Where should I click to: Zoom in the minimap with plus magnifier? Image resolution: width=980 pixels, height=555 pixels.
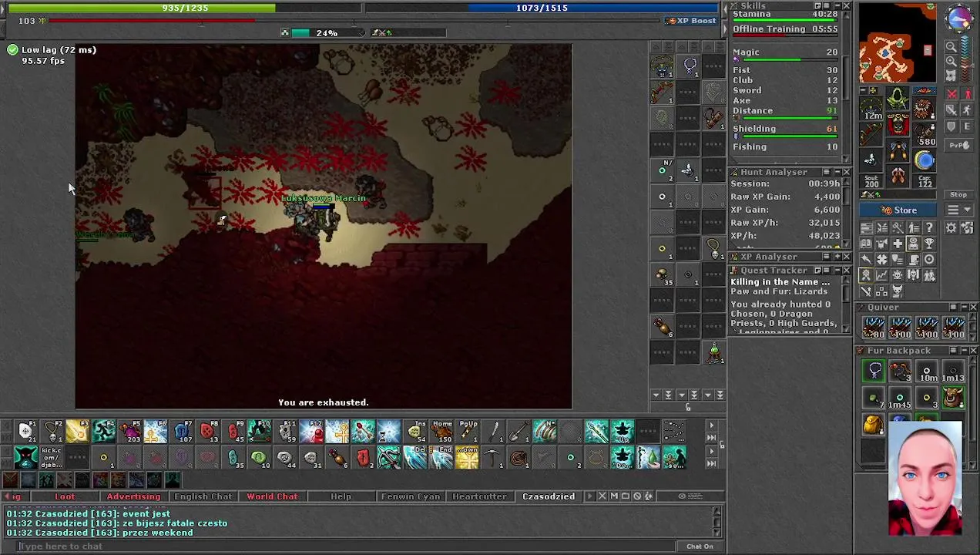click(x=951, y=62)
